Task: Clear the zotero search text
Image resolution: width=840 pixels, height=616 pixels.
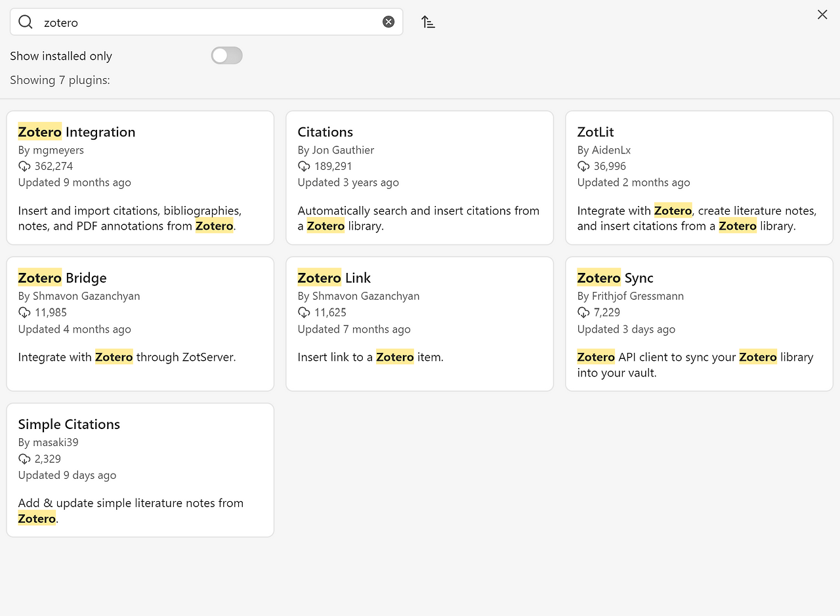Action: pos(388,22)
